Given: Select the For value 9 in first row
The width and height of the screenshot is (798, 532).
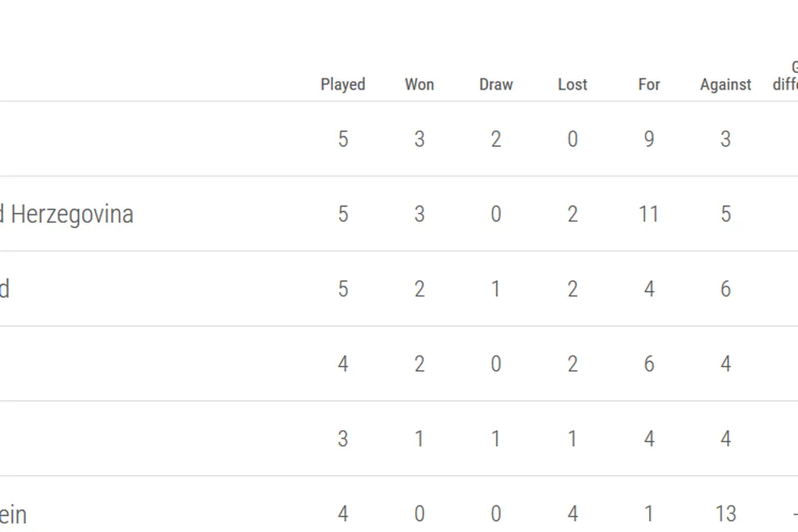Looking at the screenshot, I should click(x=649, y=139).
